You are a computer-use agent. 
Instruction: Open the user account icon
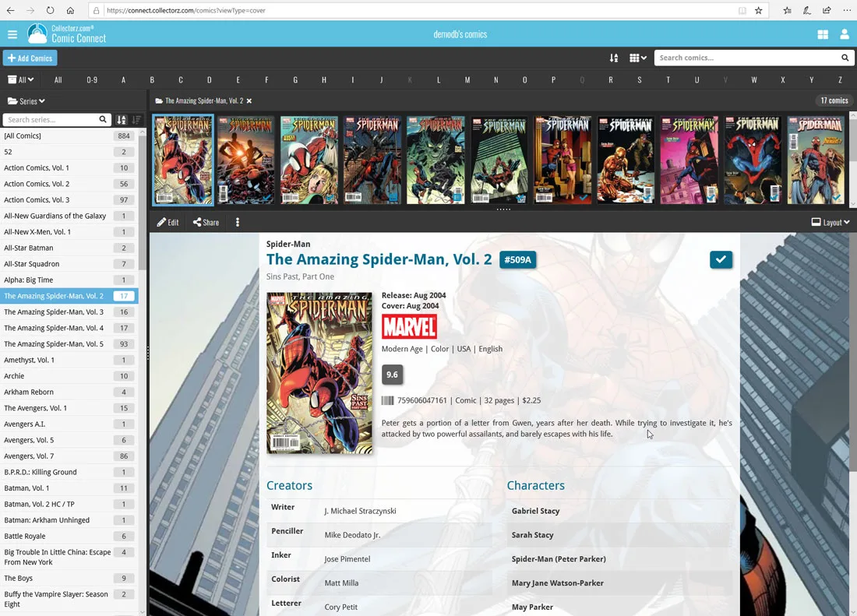(845, 34)
